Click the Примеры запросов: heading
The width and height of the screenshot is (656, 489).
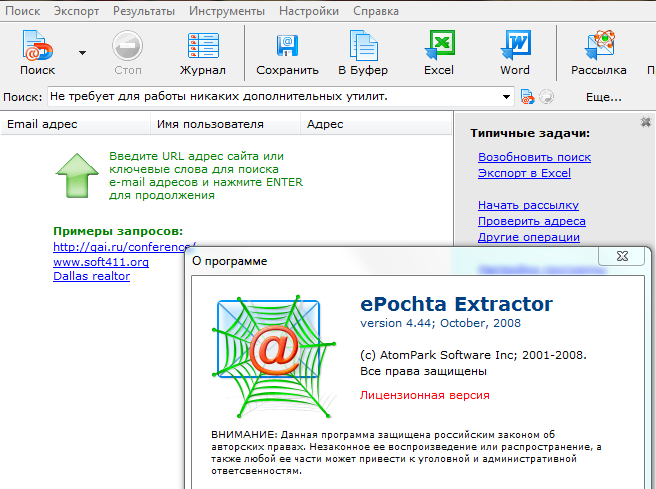coord(118,231)
